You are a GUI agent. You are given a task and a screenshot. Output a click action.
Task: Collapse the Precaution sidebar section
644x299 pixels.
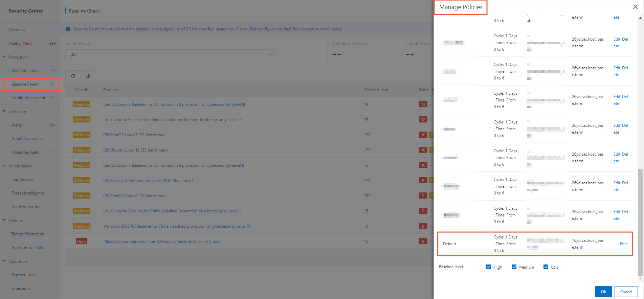[x=4, y=57]
